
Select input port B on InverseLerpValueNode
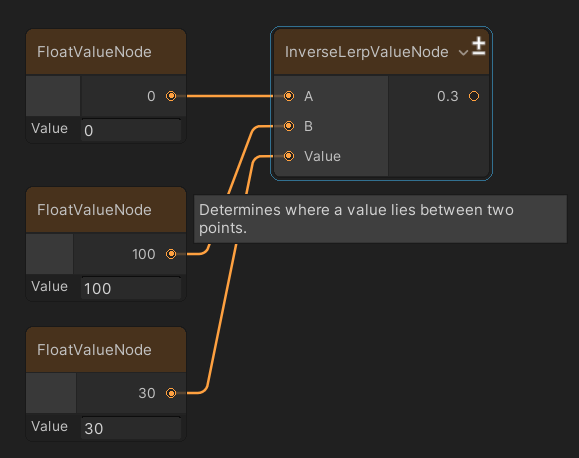tap(289, 126)
